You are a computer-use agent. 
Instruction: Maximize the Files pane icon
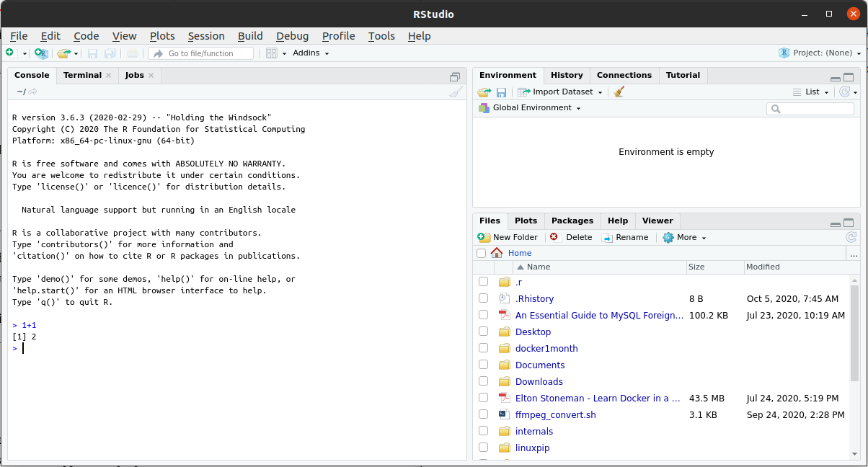(849, 223)
